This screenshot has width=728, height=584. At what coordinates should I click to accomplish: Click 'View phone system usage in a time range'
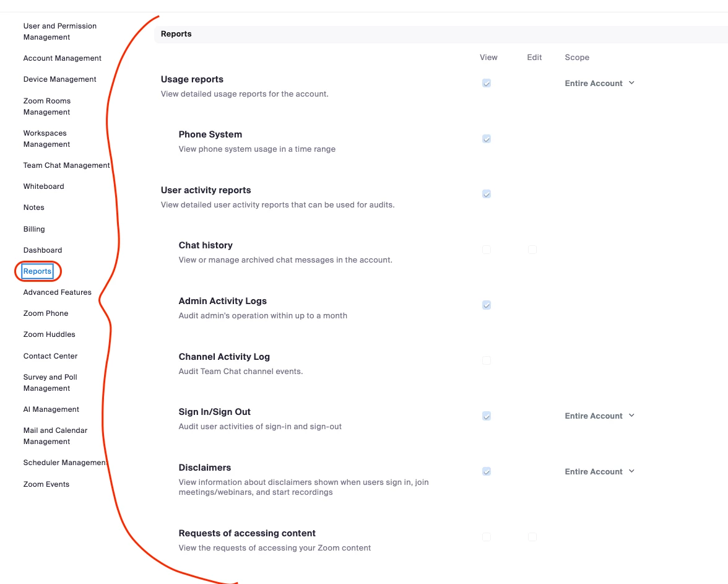coord(257,149)
